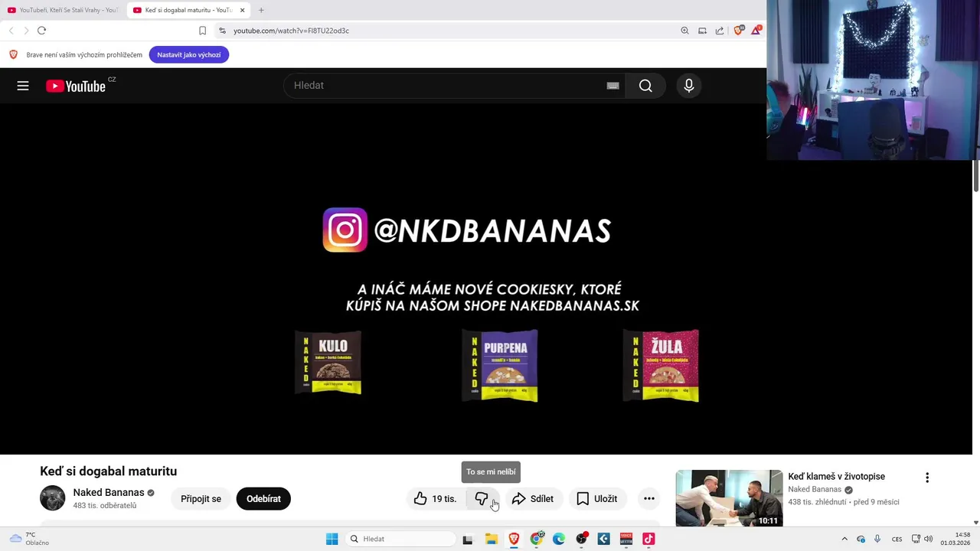Start voice search with the microphone
The height and width of the screenshot is (551, 980).
689,86
